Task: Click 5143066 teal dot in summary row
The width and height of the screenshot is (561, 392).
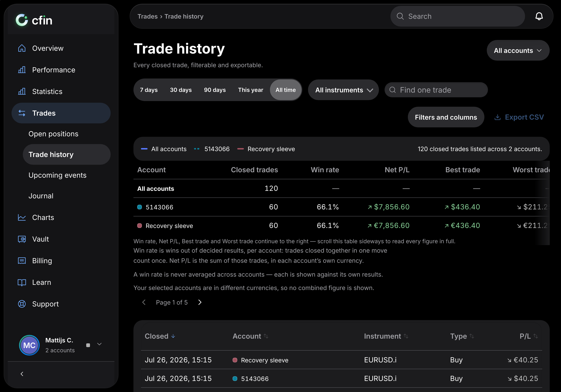Action: (140, 207)
